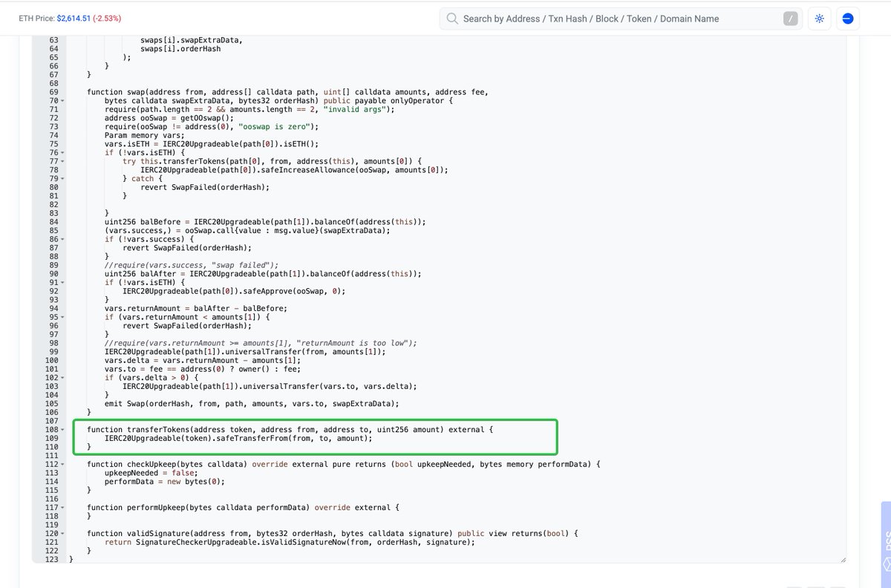Click the (-2.53%) price change text
The image size is (891, 588).
click(107, 18)
